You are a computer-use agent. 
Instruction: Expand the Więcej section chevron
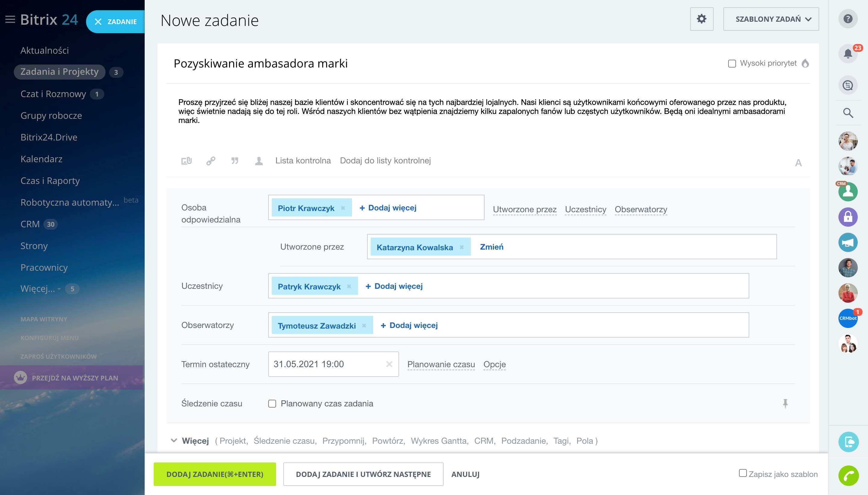(x=174, y=441)
